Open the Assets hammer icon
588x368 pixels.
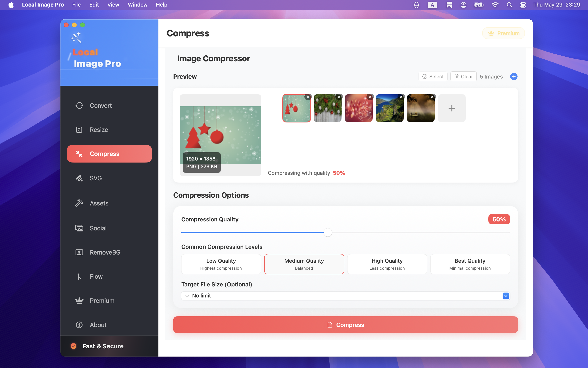coord(79,203)
